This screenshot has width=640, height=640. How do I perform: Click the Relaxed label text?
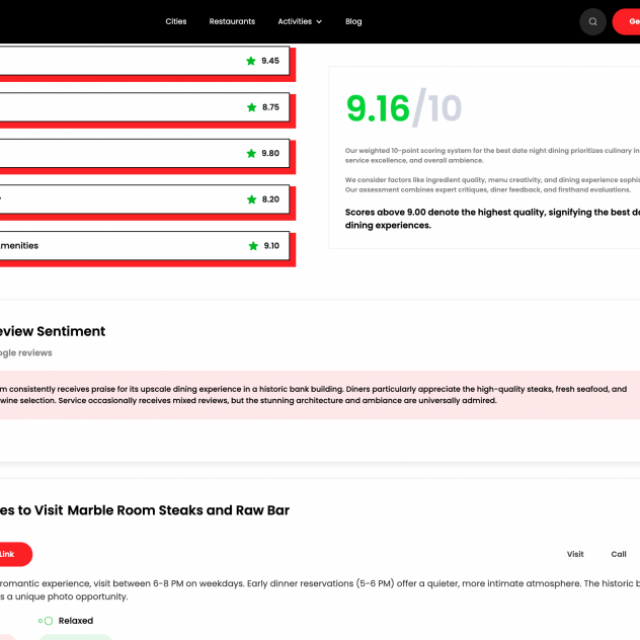pos(76,621)
